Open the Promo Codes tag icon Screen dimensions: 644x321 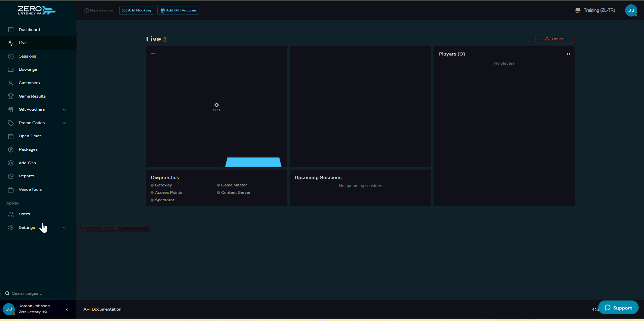(x=11, y=123)
